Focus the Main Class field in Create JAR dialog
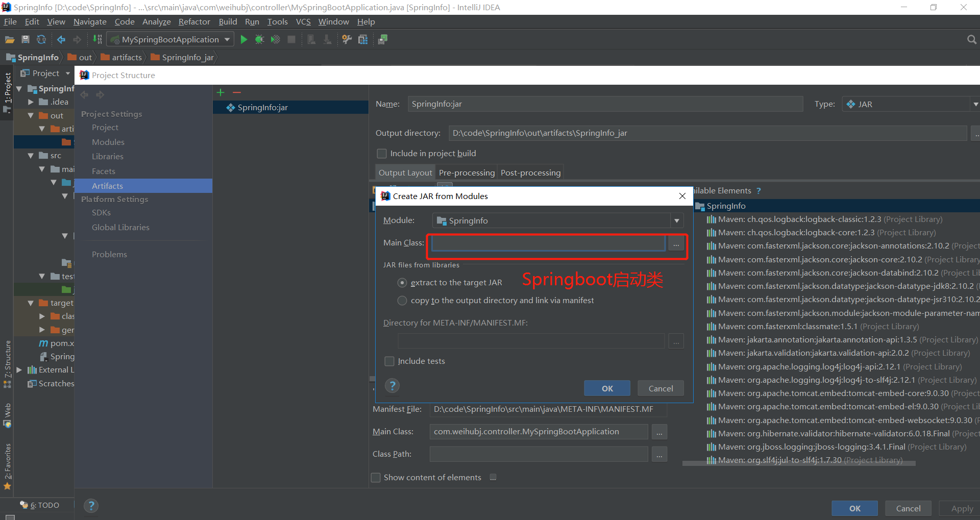Image resolution: width=980 pixels, height=520 pixels. pos(548,243)
